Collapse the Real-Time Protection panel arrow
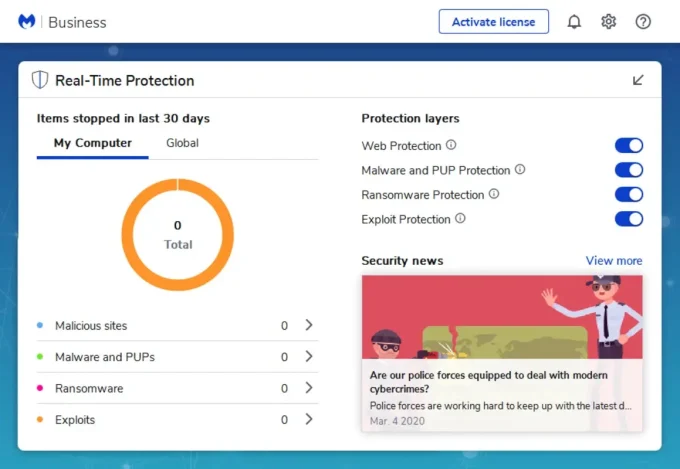Screen dimensions: 680x469 click(638, 80)
